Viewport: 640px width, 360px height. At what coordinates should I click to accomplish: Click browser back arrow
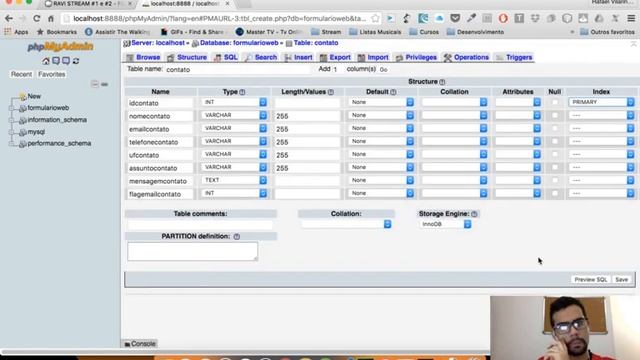[x=9, y=18]
